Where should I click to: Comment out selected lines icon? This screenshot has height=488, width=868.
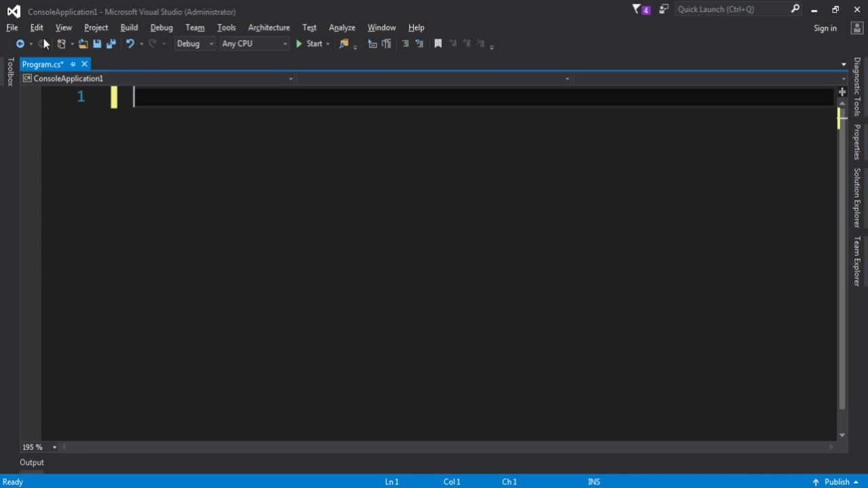point(406,43)
